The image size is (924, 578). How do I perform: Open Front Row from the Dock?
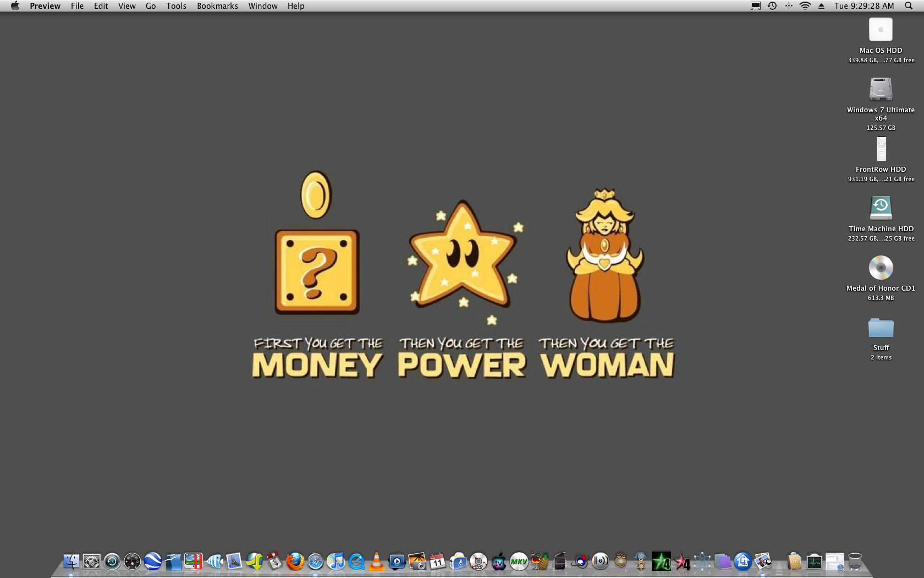[x=397, y=561]
